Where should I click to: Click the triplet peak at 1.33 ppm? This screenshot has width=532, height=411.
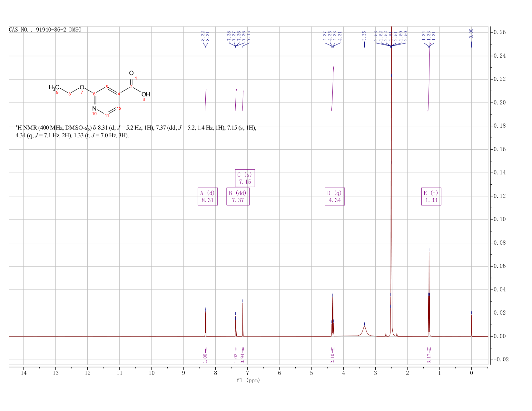(429, 294)
